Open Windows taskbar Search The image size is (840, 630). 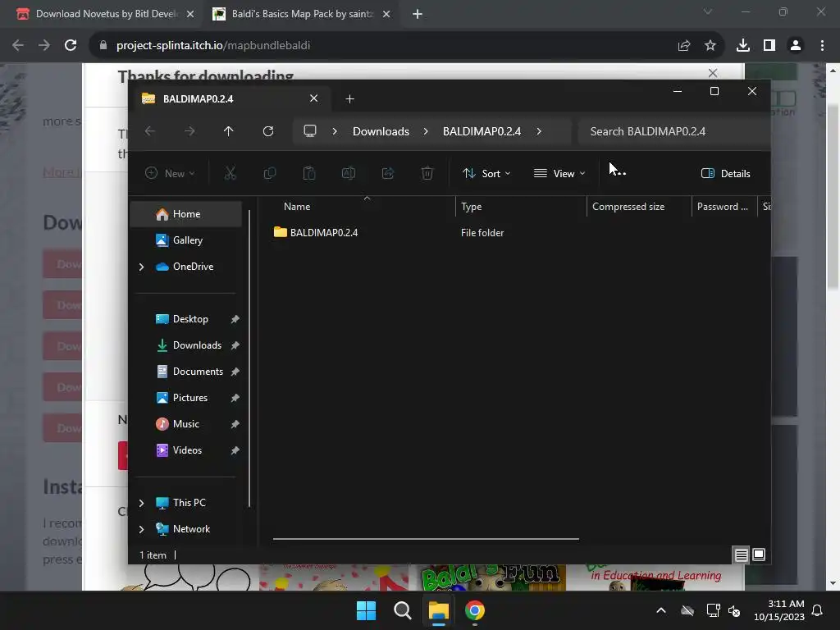(x=402, y=610)
